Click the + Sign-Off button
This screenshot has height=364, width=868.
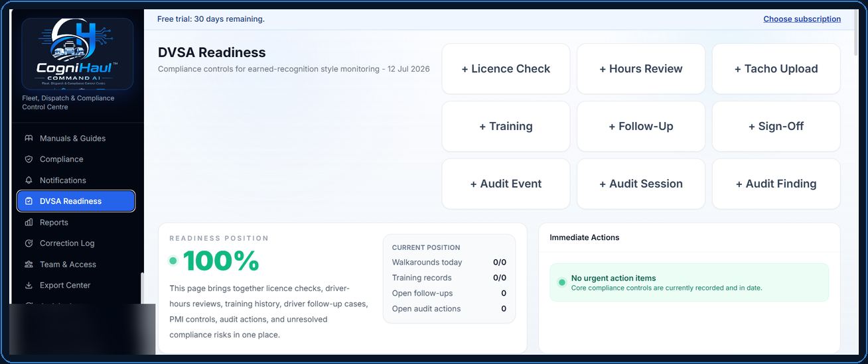(x=776, y=127)
